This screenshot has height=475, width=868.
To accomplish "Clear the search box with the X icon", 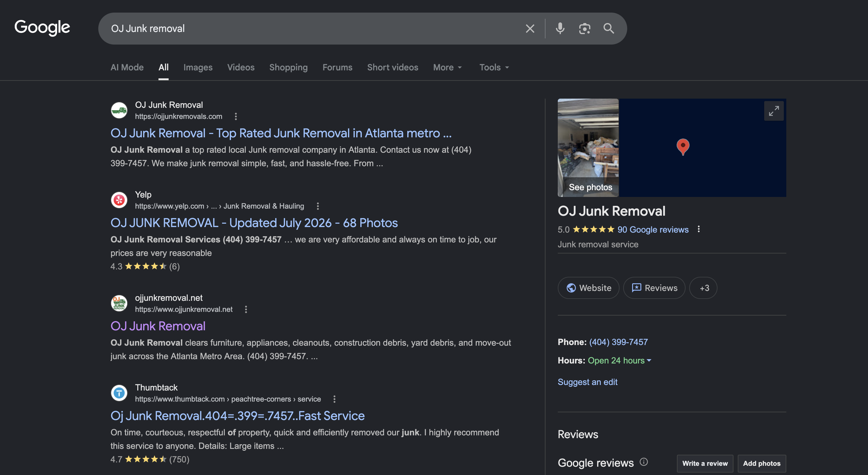I will (x=530, y=29).
